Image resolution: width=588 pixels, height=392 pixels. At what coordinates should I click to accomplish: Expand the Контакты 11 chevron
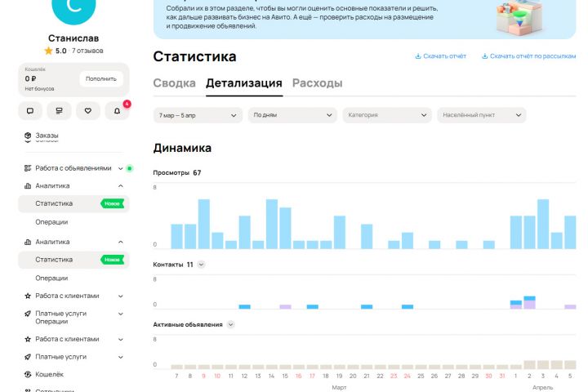tap(201, 265)
